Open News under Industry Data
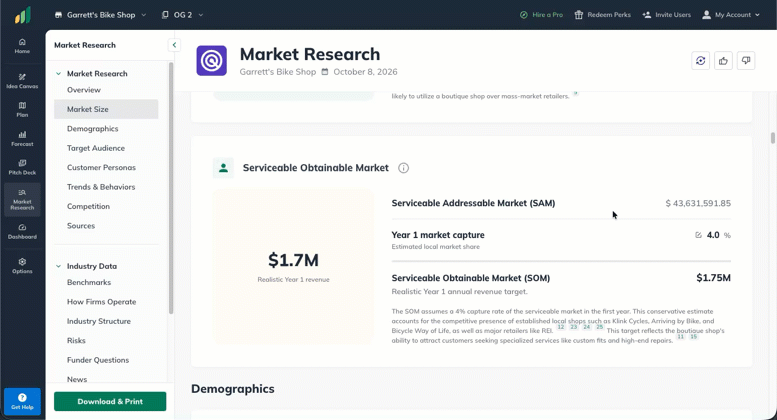This screenshot has width=777, height=420. [x=77, y=379]
